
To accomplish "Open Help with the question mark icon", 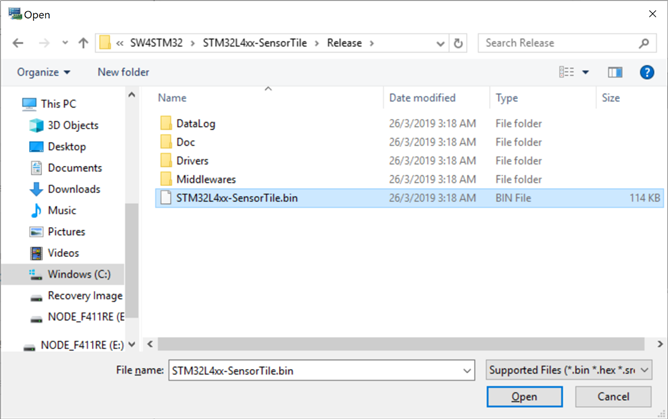I will [x=647, y=72].
